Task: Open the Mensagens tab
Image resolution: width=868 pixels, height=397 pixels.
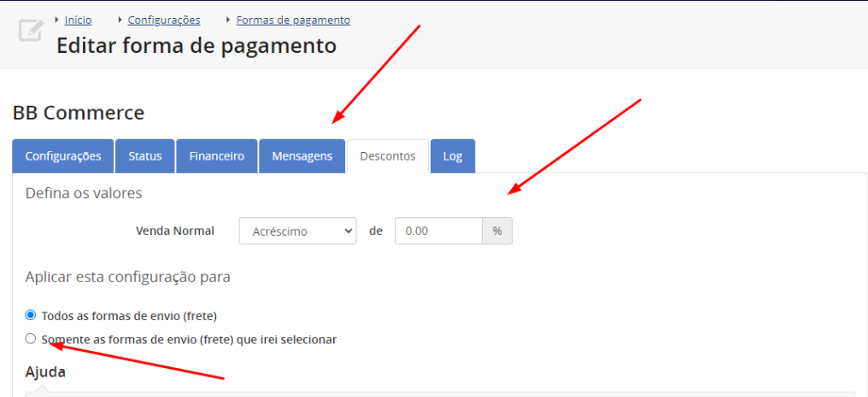Action: click(x=302, y=156)
